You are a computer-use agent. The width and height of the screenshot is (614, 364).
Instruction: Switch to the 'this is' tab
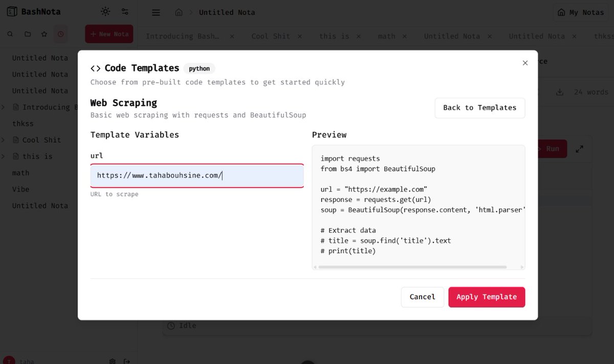pyautogui.click(x=334, y=36)
